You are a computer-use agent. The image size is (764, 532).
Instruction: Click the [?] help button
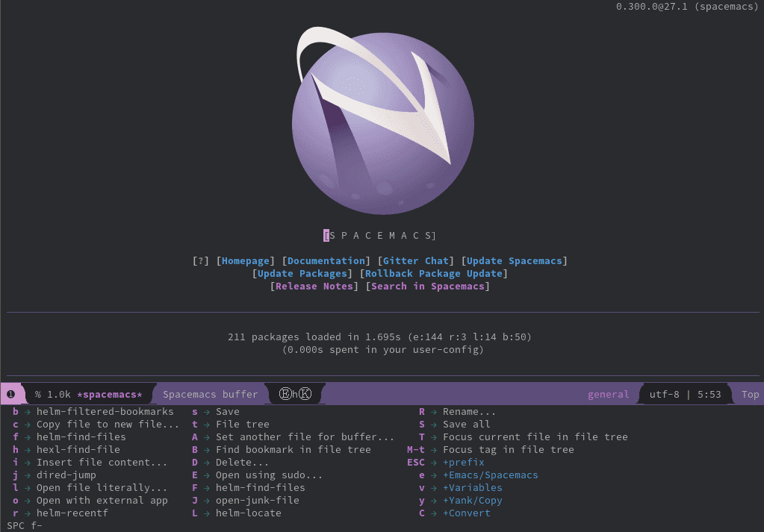tap(201, 261)
